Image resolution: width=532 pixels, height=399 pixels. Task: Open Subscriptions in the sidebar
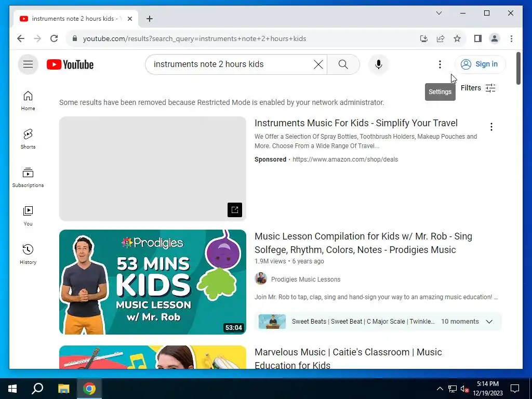pyautogui.click(x=28, y=178)
